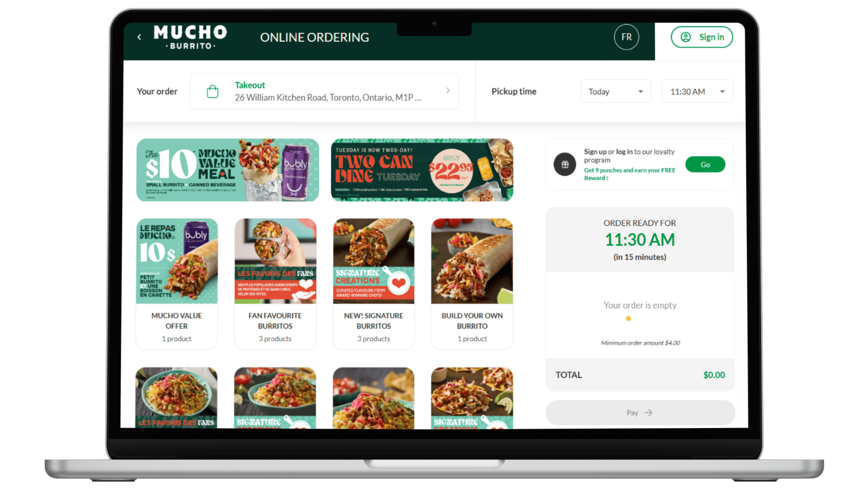Screen dimensions: 868x489
Task: Go back using the header arrow
Action: (139, 37)
